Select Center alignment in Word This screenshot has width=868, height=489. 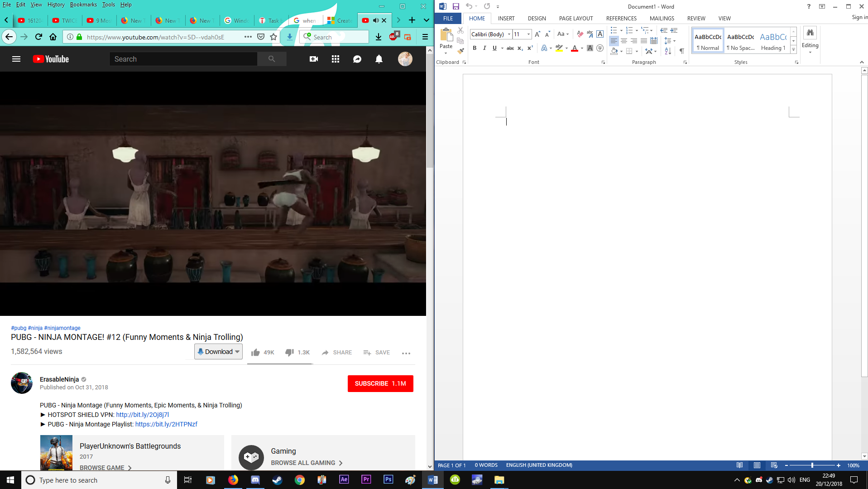[x=624, y=41]
